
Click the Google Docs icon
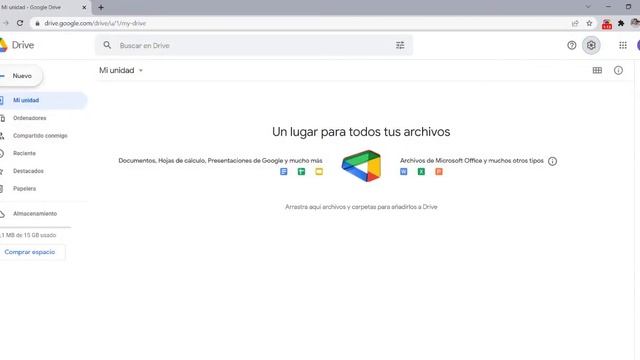(284, 171)
